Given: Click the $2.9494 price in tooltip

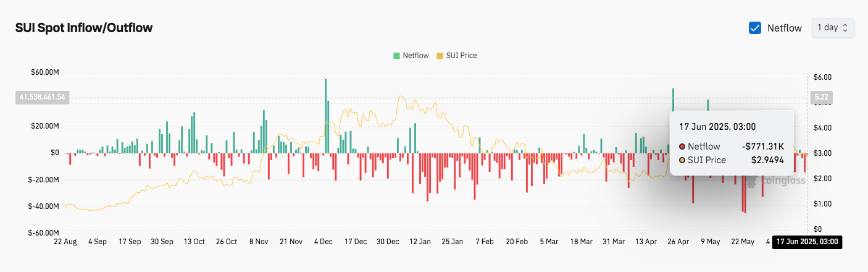Looking at the screenshot, I should 769,160.
